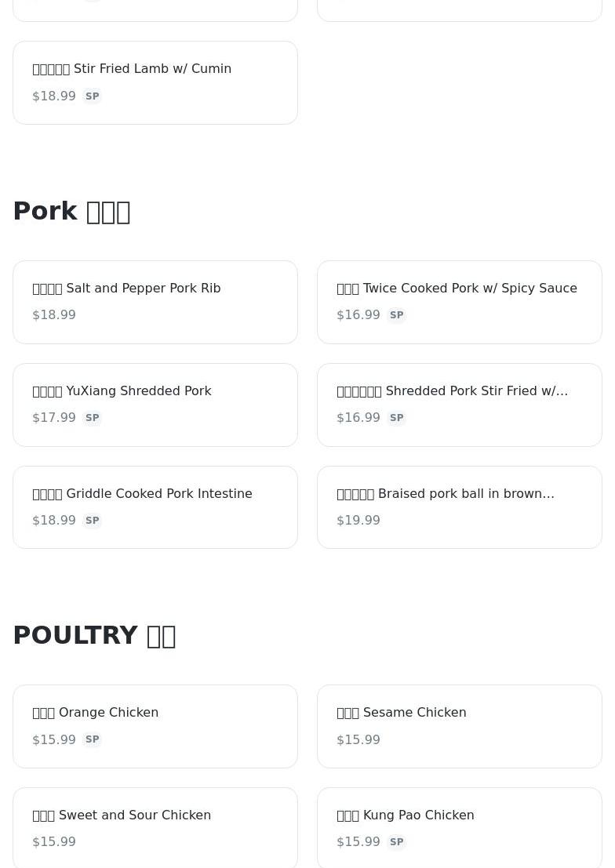Screen dimensions: 615x868
Task: Click SP badge on Griddle Cooked Pork Intestine
Action: pos(93,521)
